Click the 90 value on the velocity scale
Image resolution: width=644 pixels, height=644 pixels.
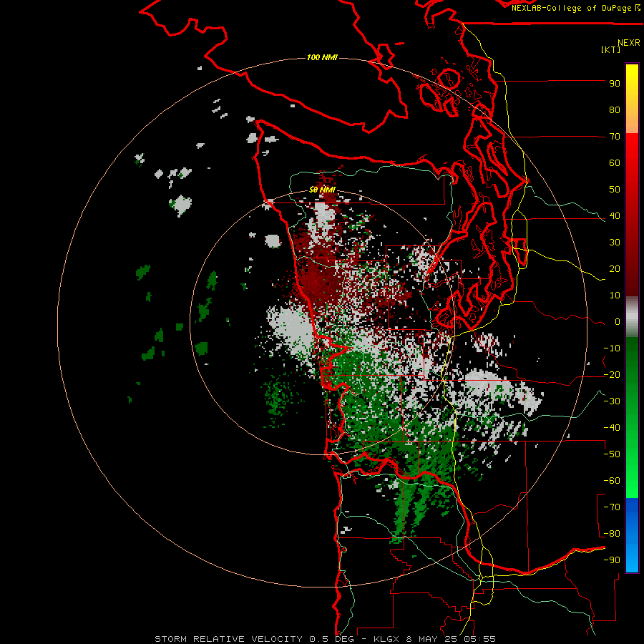(x=615, y=84)
